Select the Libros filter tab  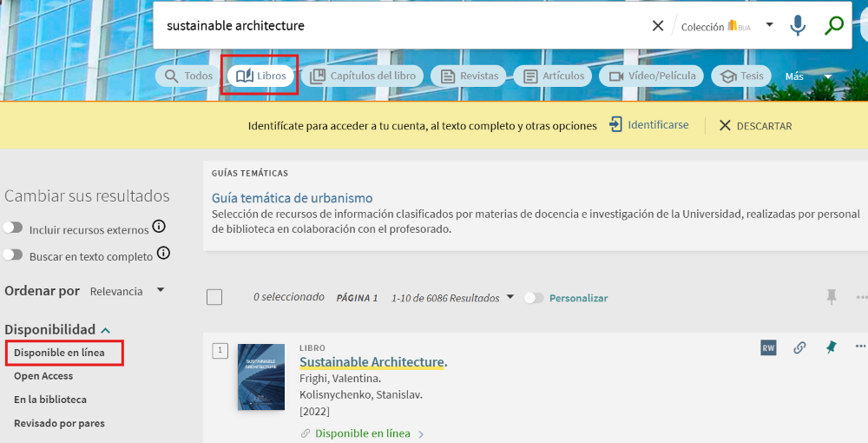click(x=260, y=76)
